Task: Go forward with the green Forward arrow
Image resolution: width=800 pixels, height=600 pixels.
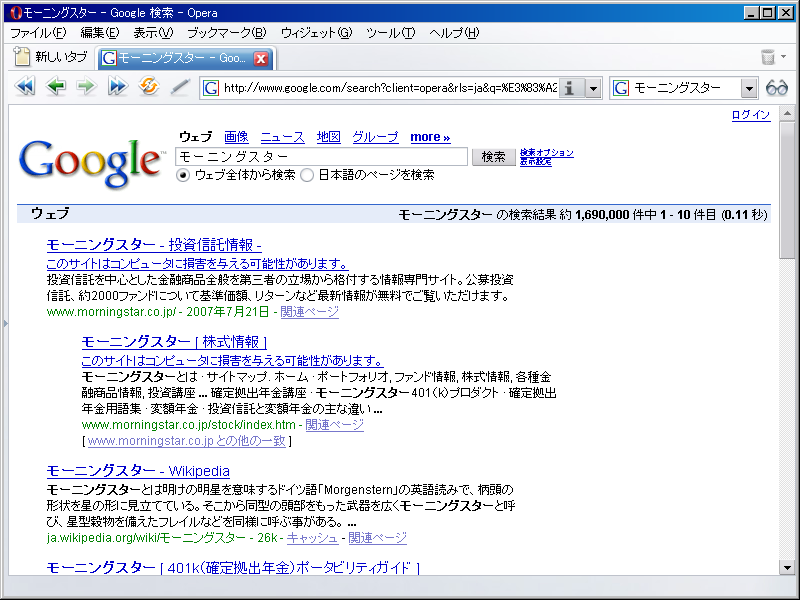Action: click(x=86, y=86)
